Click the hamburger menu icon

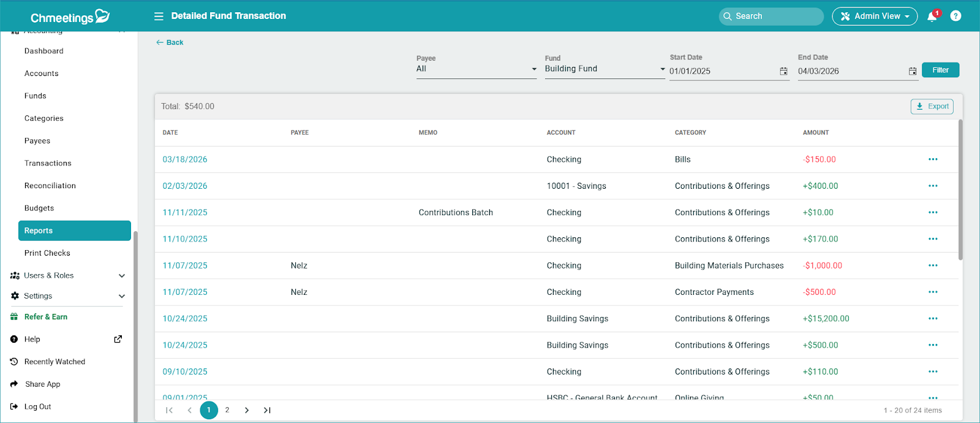click(x=159, y=17)
